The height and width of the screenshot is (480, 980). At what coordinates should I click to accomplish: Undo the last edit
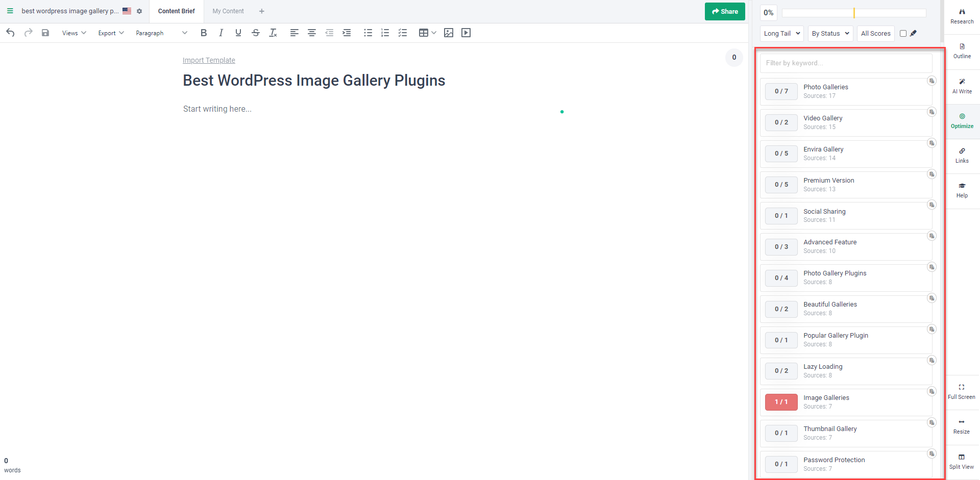pos(10,33)
